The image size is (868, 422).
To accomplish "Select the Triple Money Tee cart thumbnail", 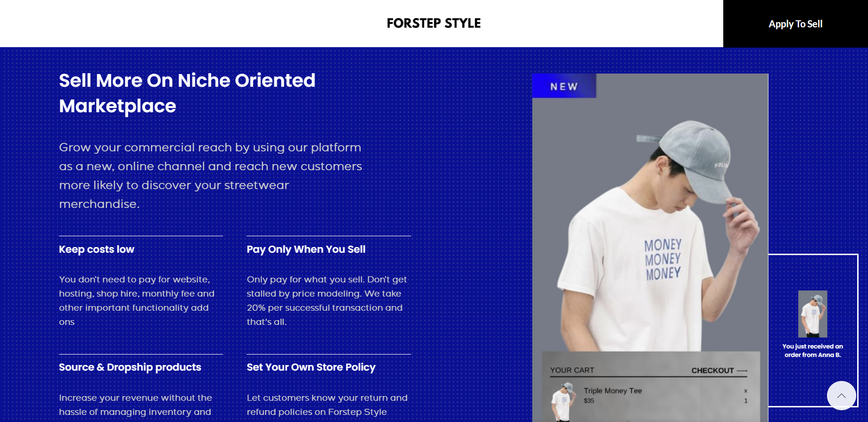I will (x=563, y=402).
